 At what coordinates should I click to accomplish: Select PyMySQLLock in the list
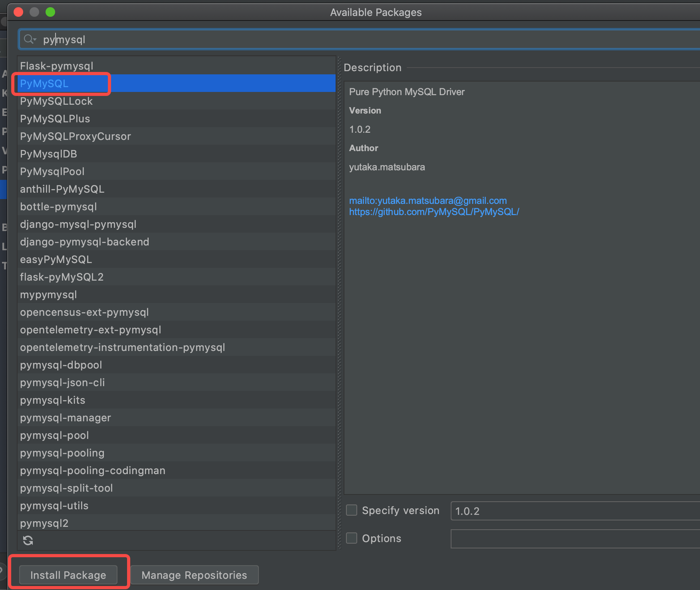[177, 101]
